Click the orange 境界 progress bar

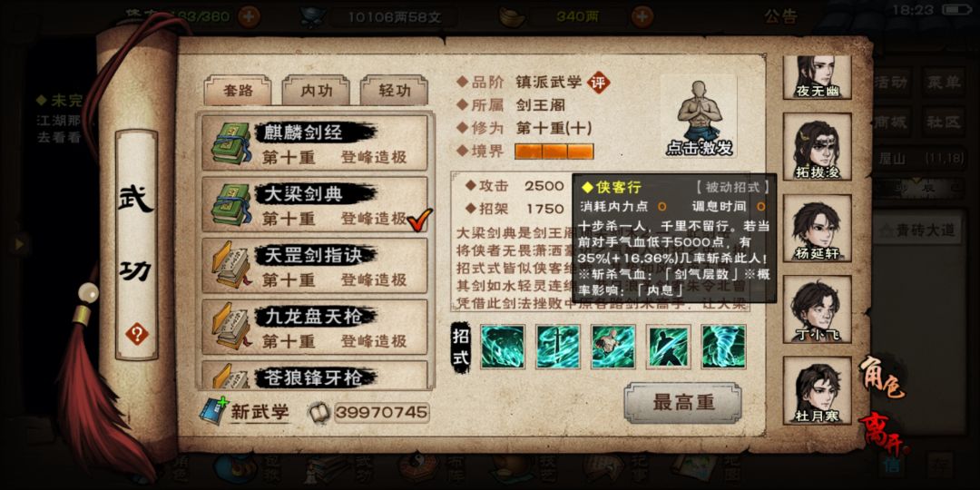[x=554, y=152]
